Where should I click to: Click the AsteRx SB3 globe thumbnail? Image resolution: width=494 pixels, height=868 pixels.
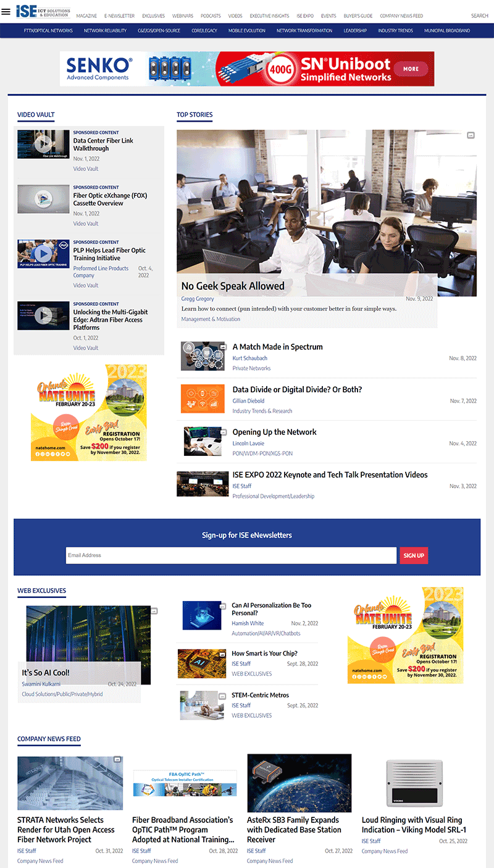pyautogui.click(x=299, y=783)
